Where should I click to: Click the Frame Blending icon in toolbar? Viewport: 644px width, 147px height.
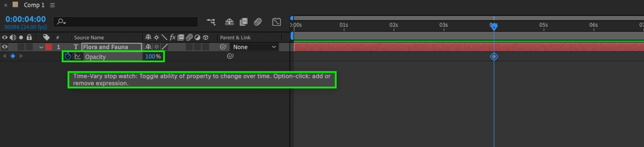244,22
